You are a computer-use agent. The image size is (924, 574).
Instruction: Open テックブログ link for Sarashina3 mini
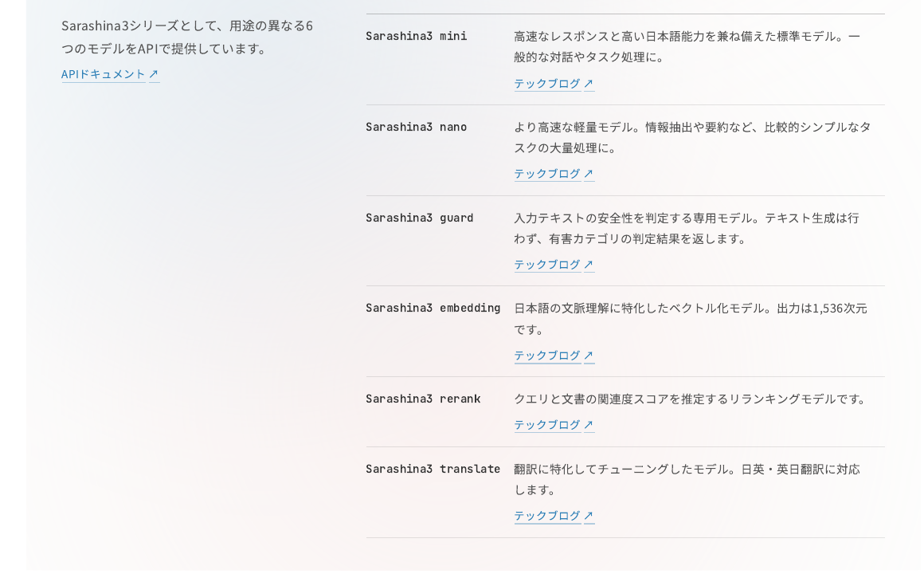[x=547, y=83]
